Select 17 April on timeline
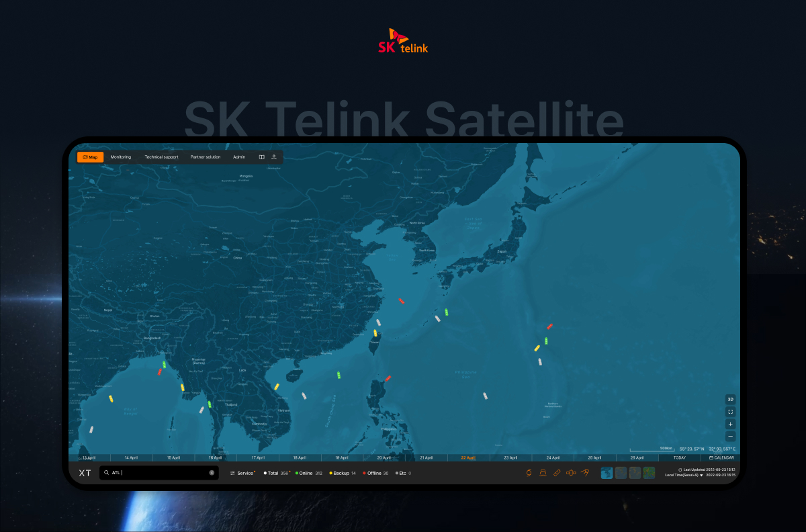 [x=257, y=457]
